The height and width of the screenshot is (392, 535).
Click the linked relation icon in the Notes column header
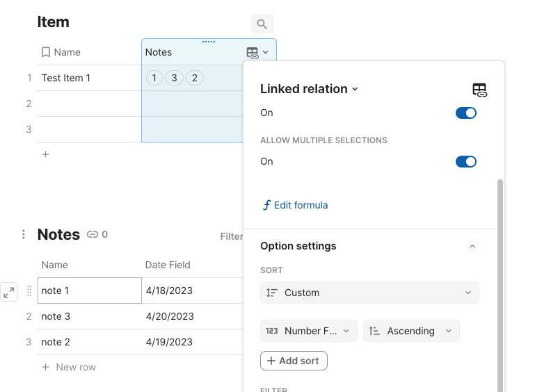(253, 53)
